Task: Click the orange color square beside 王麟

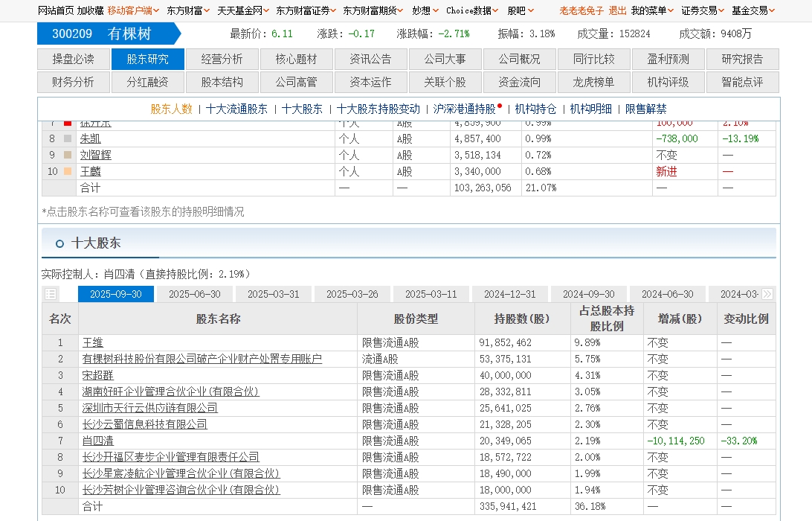Action: (x=68, y=171)
